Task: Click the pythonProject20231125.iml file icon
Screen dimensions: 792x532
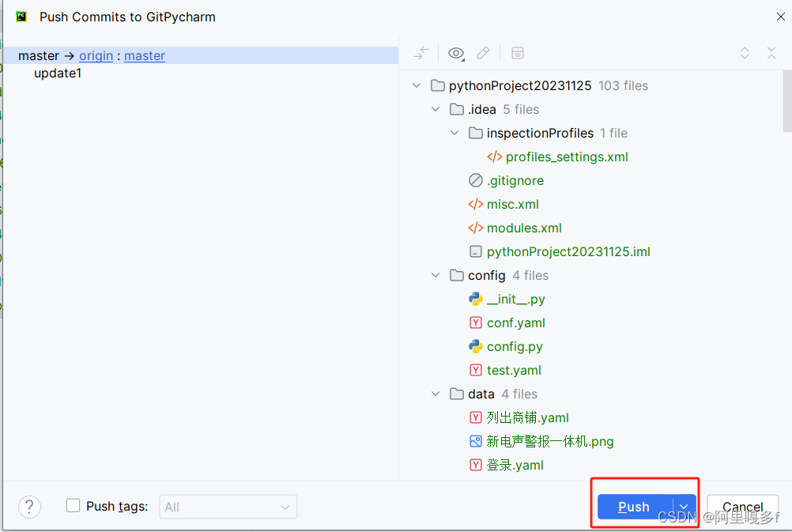Action: 475,251
